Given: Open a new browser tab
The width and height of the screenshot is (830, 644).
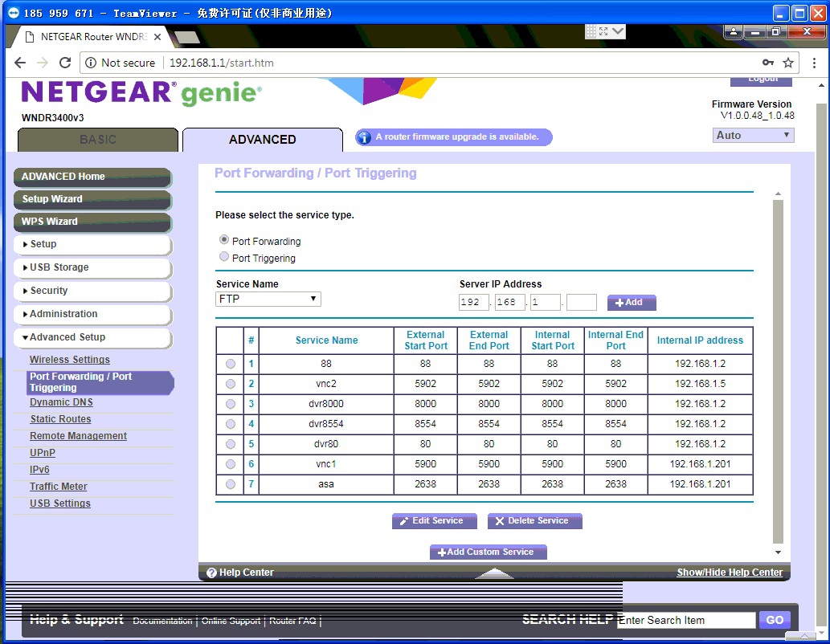Looking at the screenshot, I should 187,37.
